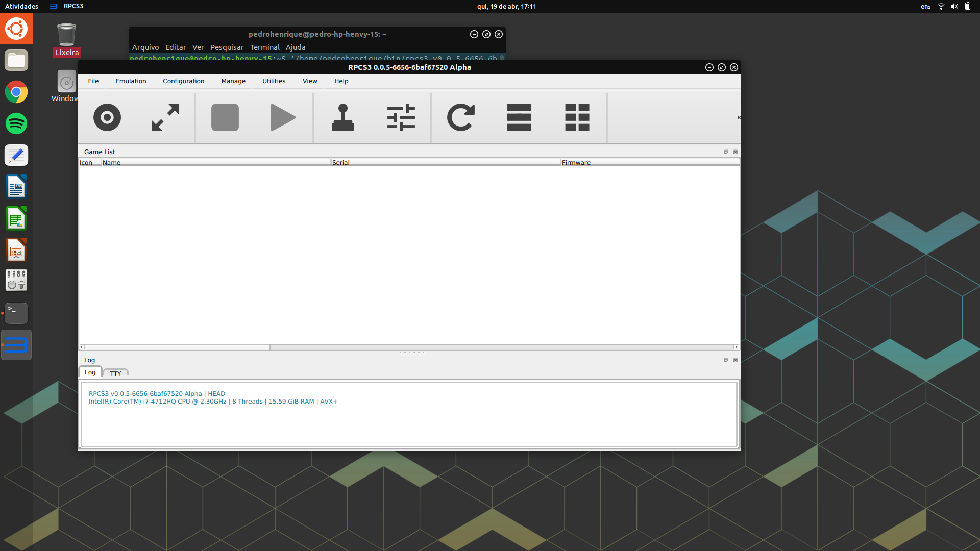Expand the Utilities menu

(274, 81)
